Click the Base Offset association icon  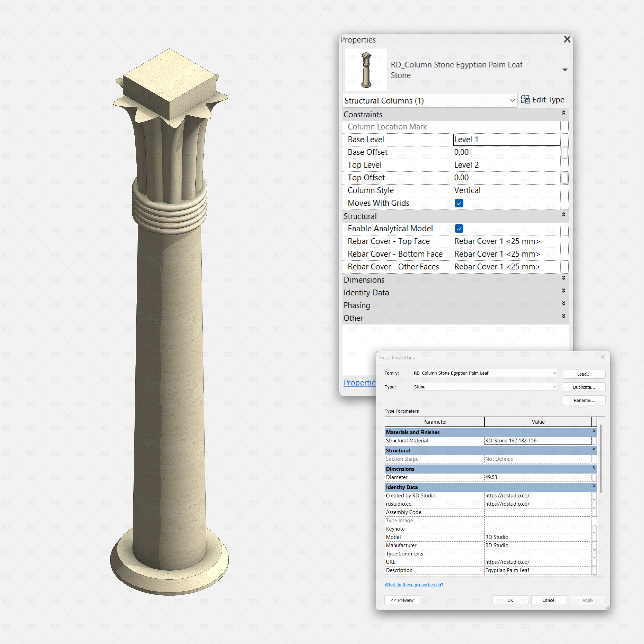pos(565,152)
